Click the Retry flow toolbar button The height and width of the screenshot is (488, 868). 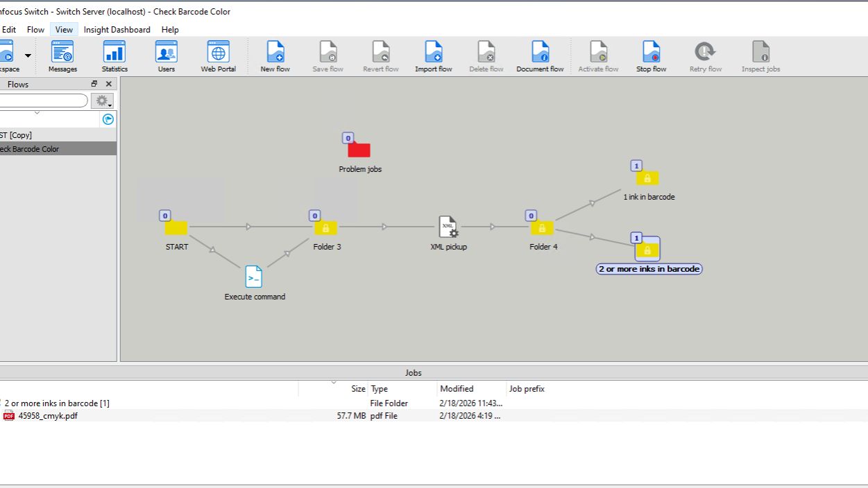pos(706,57)
